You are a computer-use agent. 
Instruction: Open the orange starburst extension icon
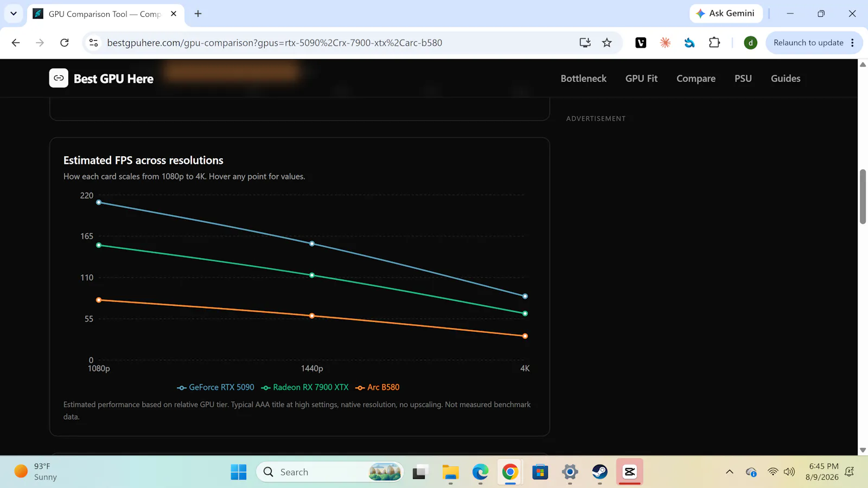point(665,43)
